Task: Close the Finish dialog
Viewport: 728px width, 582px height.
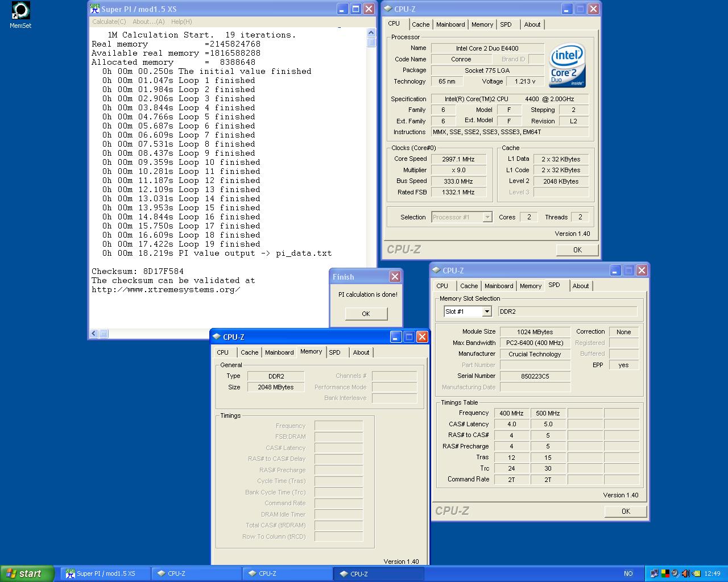Action: [x=395, y=277]
